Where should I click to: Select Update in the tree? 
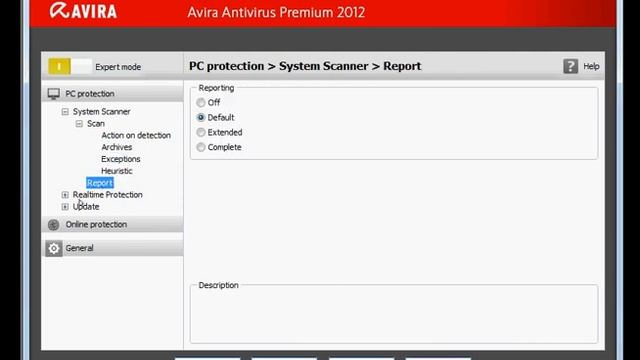point(86,207)
